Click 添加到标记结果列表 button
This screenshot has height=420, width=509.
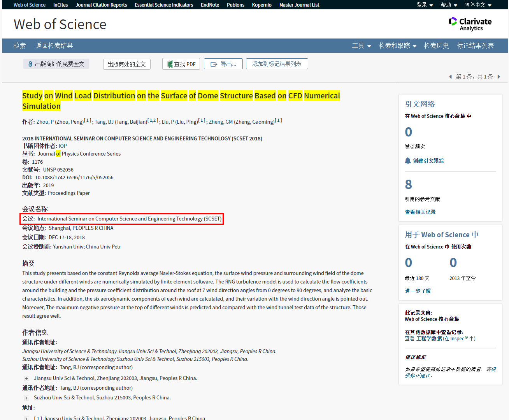(277, 64)
